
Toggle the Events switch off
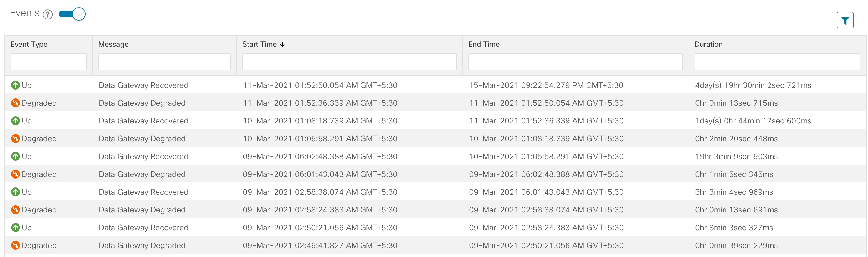pos(72,14)
